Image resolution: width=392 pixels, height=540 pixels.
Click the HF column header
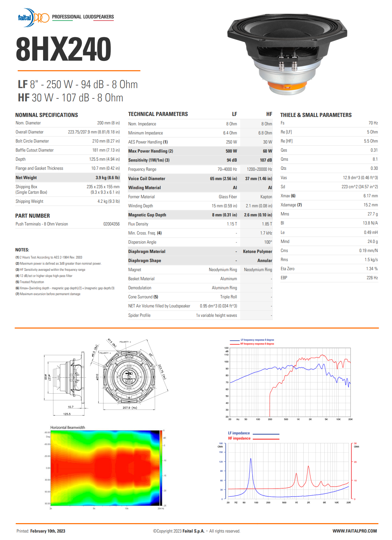[x=269, y=114]
